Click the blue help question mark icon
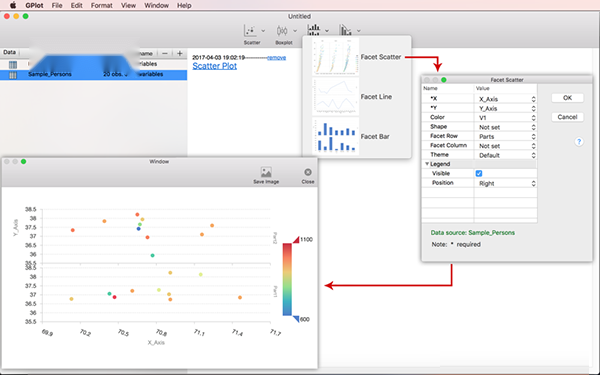Screen dimensions: 600x375 coord(579,142)
